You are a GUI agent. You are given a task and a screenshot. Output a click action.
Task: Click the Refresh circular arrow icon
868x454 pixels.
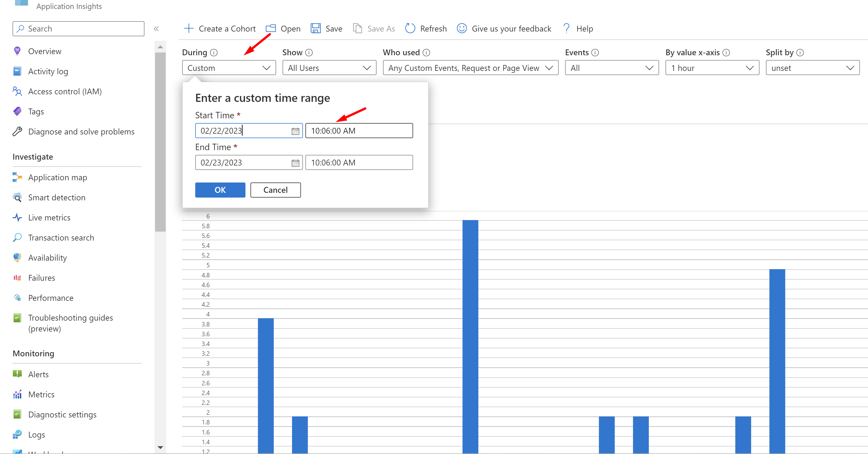[410, 28]
